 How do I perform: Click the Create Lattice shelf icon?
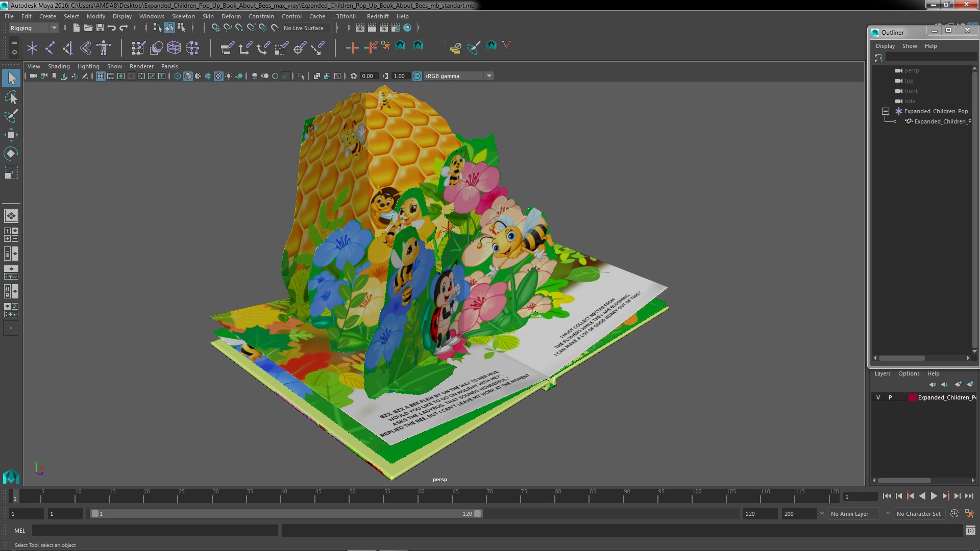point(174,48)
